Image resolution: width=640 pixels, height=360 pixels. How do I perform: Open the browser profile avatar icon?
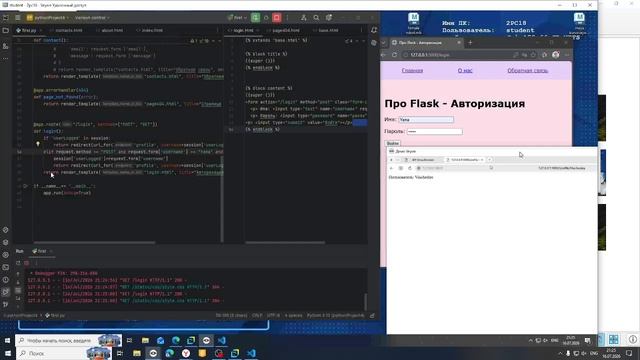coord(556,55)
